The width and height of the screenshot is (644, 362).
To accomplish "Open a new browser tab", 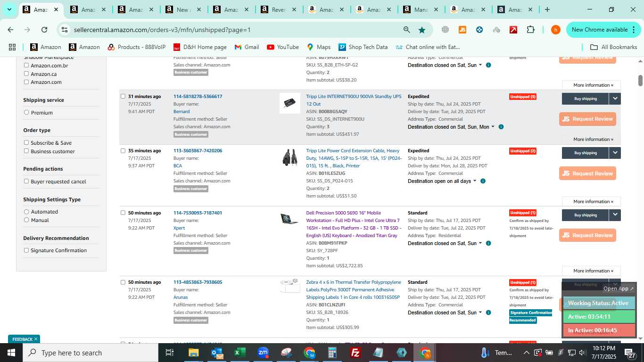I will point(547,9).
